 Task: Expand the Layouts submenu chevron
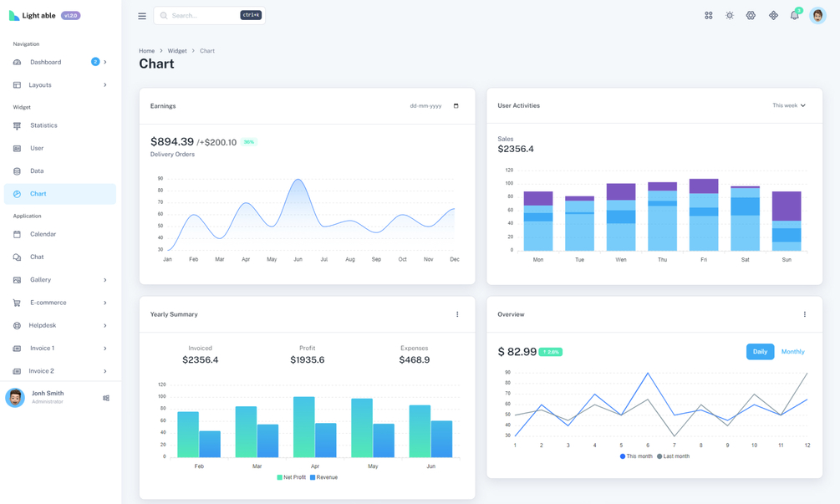(105, 85)
